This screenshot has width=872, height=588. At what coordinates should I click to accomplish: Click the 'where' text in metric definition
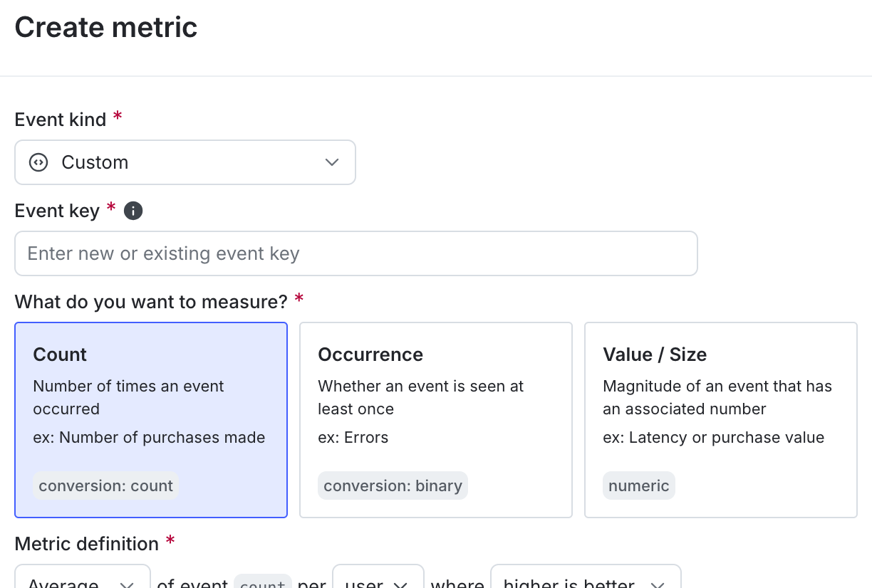point(457,582)
